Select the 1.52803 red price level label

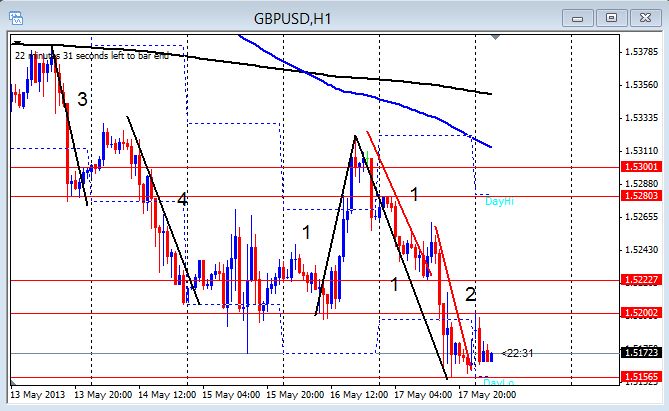tap(642, 195)
